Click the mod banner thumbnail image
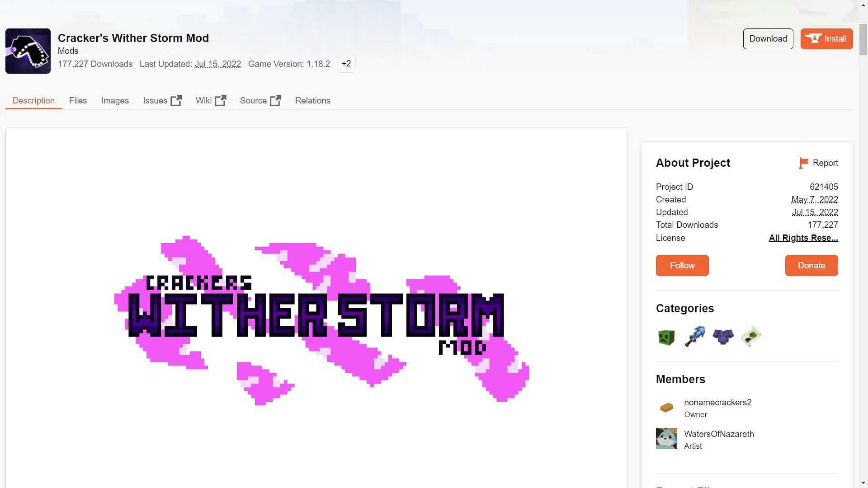Screen dimensions: 868x488 [28, 51]
